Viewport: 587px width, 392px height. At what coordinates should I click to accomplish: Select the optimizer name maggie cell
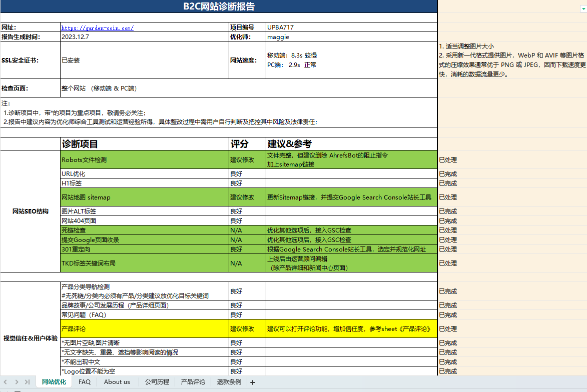[351, 36]
